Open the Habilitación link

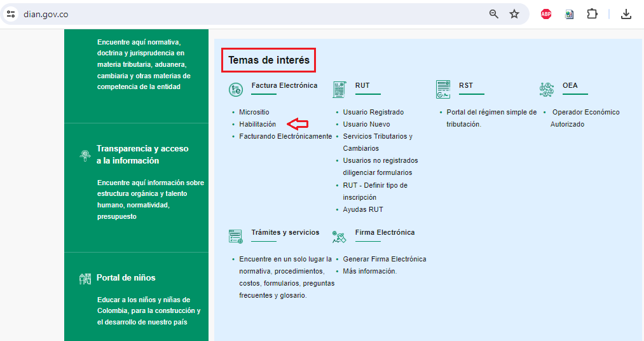pos(257,124)
